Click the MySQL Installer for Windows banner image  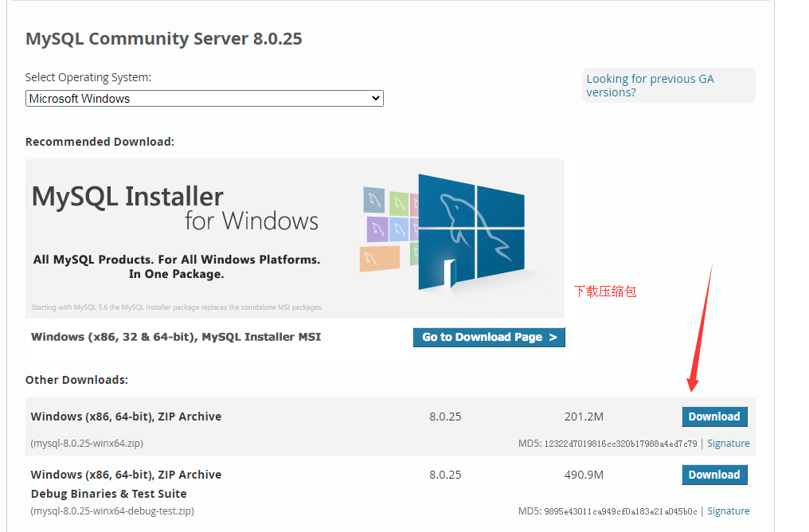pos(295,238)
